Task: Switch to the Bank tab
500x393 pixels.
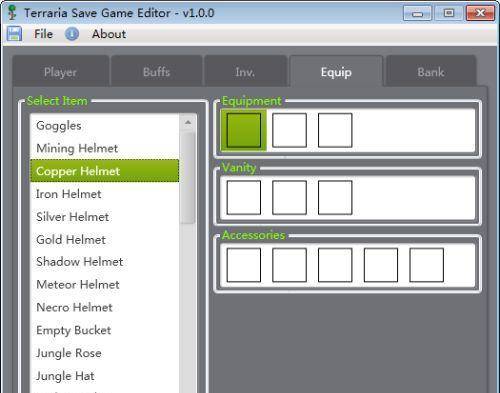Action: click(x=431, y=72)
